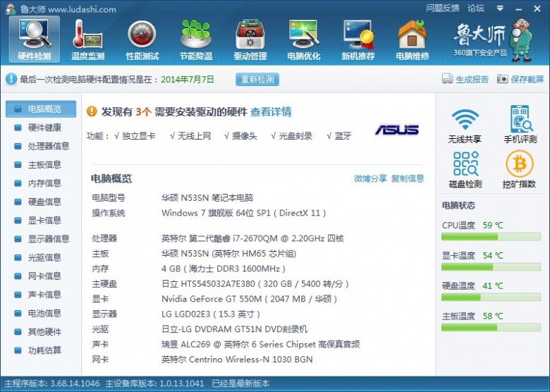
Task: Open the 问题反馈 link
Action: pos(443,8)
